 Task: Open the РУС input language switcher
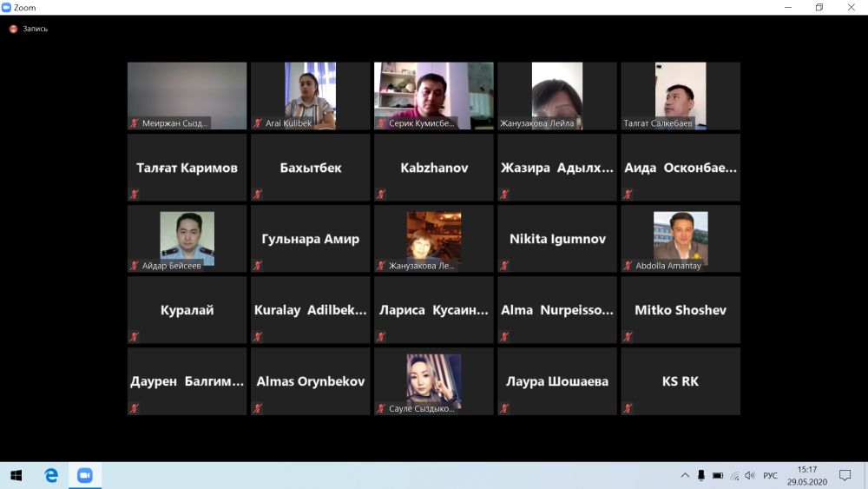(x=770, y=475)
